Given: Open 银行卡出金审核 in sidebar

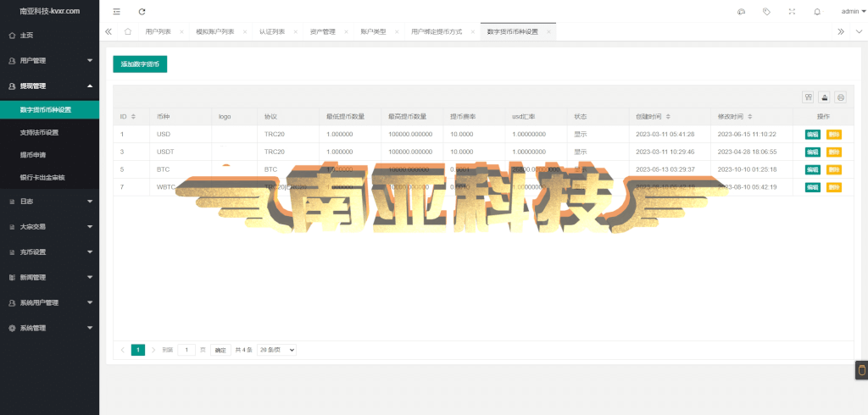Looking at the screenshot, I should click(49, 177).
